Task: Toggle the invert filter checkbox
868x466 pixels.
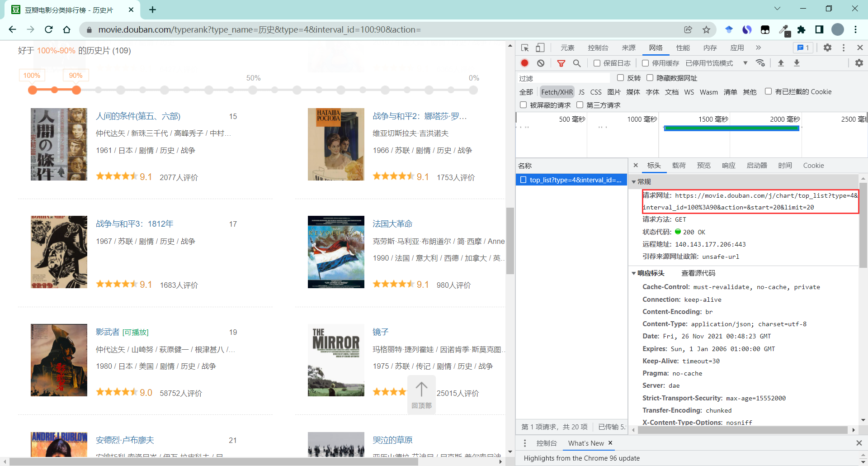Action: [620, 78]
